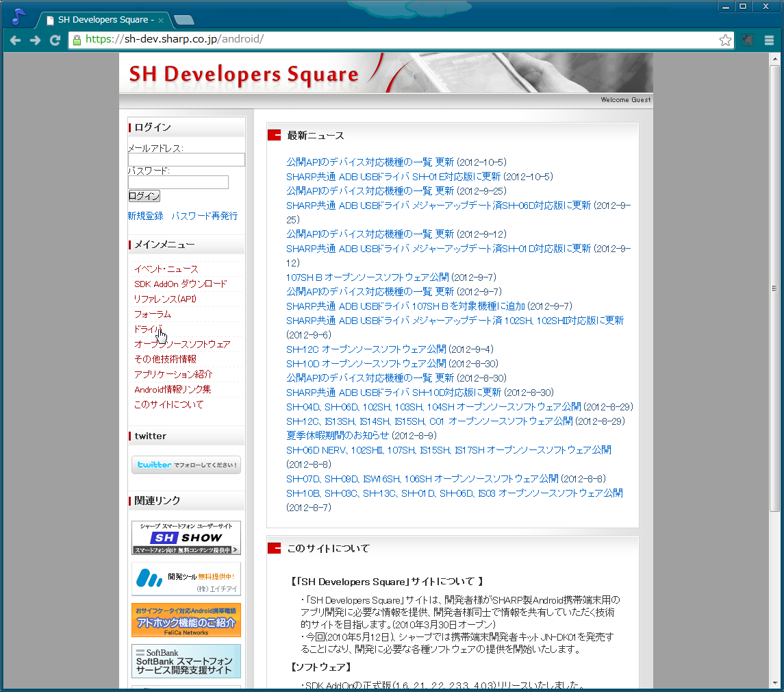Click the vertical scrollbar thumb

click(774, 288)
